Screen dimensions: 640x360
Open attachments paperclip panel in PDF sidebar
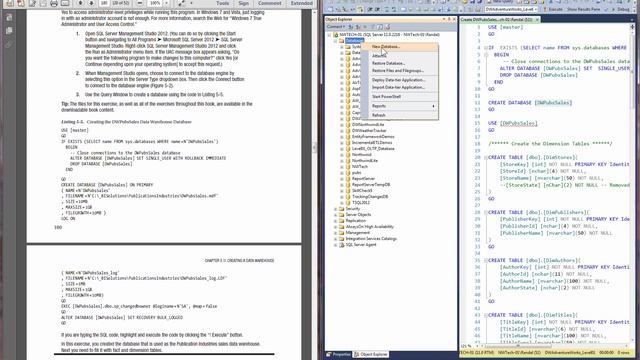(9, 44)
